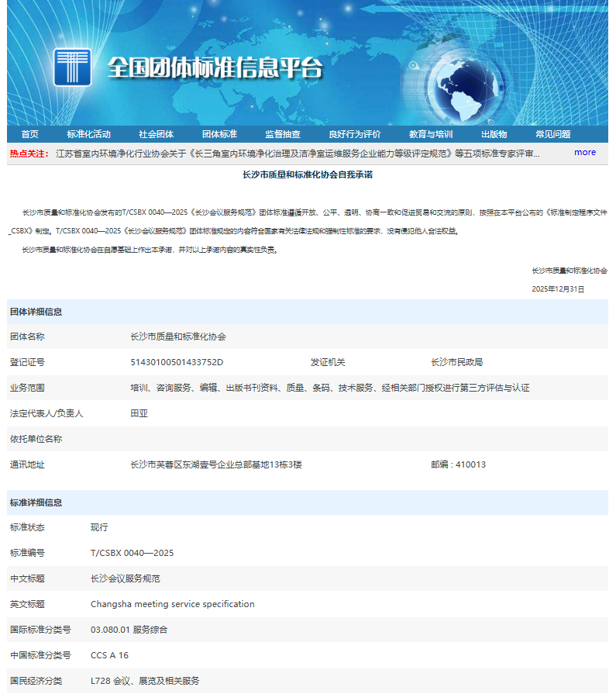Open the 江苏省室内环境净化行业协会 news headline
This screenshot has width=616, height=694.
point(298,154)
